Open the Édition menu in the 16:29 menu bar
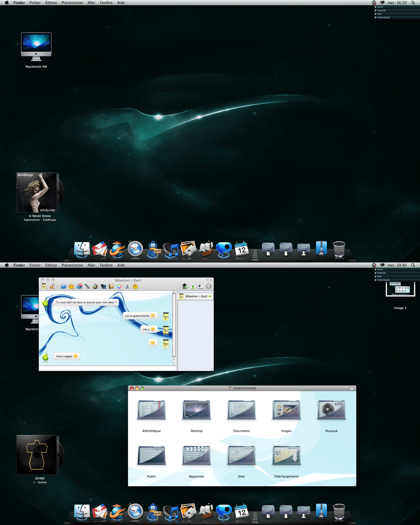This screenshot has width=420, height=525. [51, 3]
